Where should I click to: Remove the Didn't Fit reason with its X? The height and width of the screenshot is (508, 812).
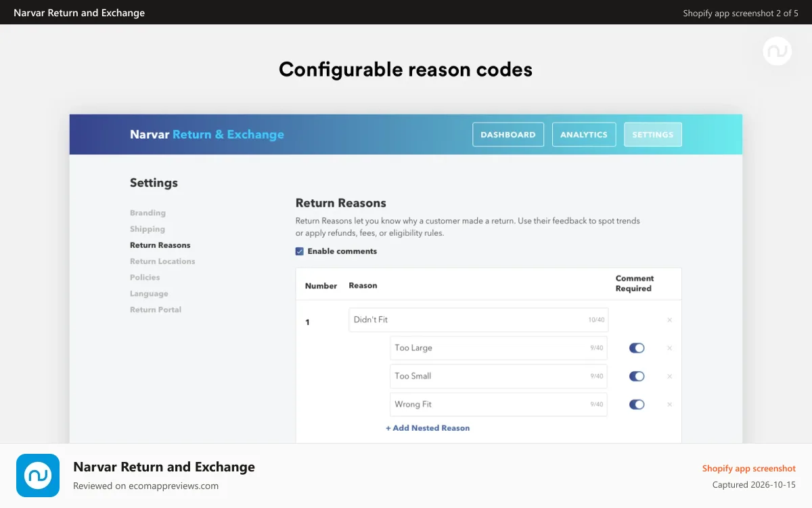click(x=670, y=320)
